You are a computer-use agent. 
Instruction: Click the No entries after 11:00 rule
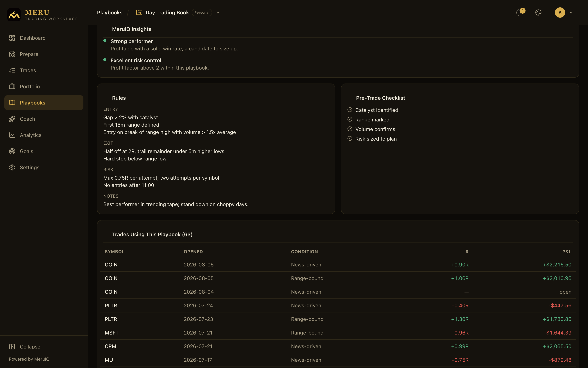(x=129, y=185)
